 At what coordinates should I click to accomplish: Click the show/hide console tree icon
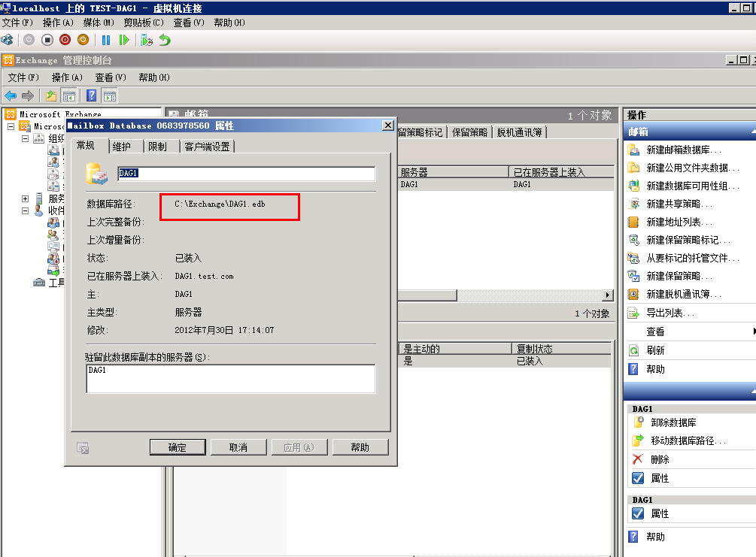coord(69,96)
